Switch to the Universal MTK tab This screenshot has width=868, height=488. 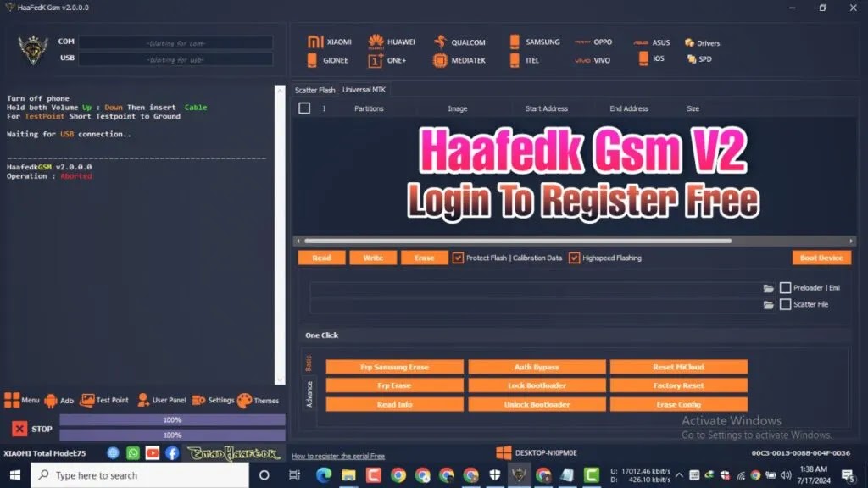coord(364,90)
